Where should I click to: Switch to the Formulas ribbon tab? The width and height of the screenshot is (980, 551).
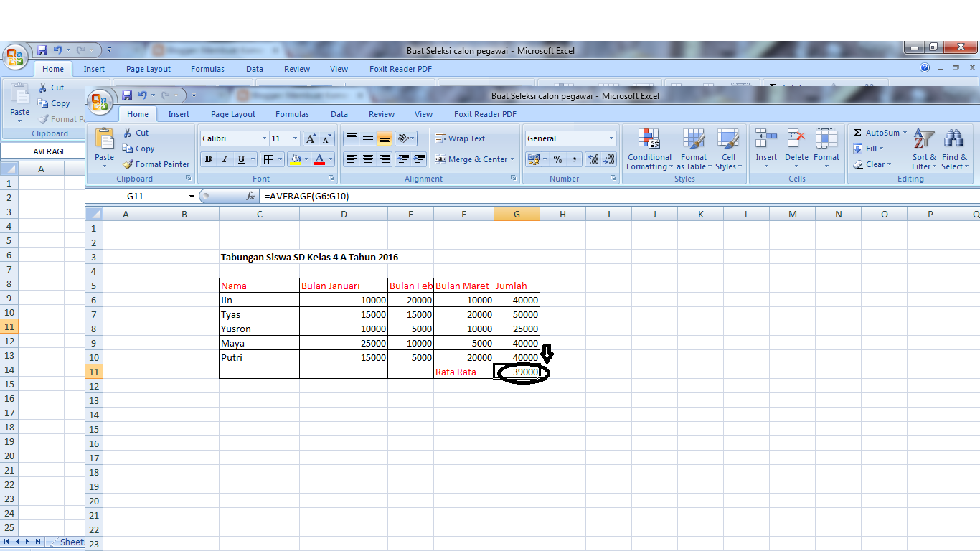292,113
